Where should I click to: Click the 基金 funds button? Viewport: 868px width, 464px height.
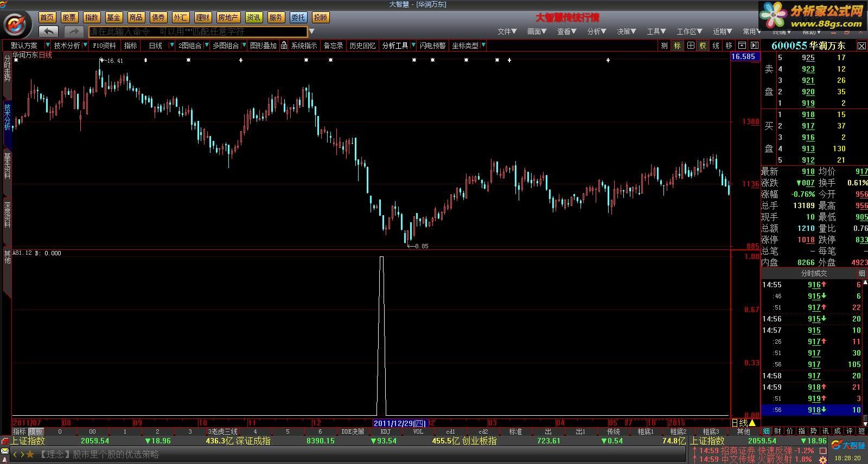[x=114, y=17]
